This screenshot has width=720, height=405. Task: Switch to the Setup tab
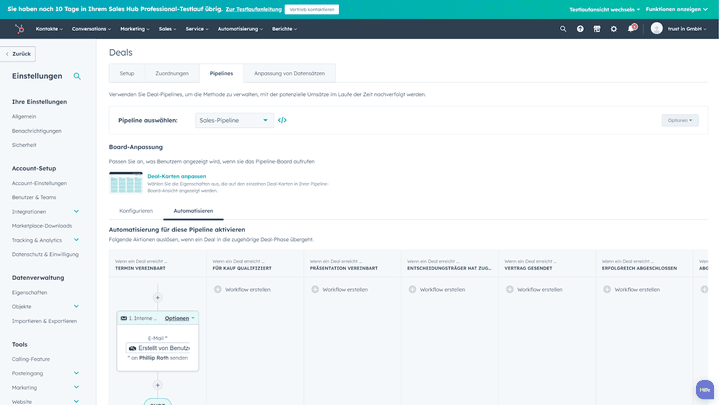(x=127, y=73)
